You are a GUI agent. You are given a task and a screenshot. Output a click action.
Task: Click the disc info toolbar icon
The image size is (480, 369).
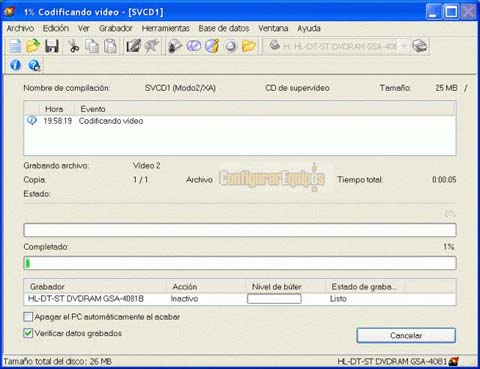pos(212,46)
